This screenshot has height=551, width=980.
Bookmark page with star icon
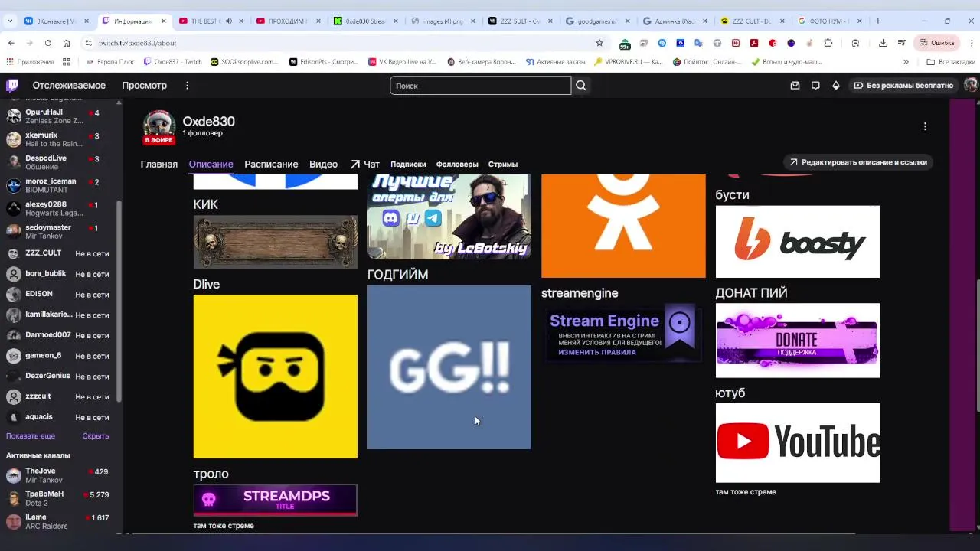coord(599,43)
